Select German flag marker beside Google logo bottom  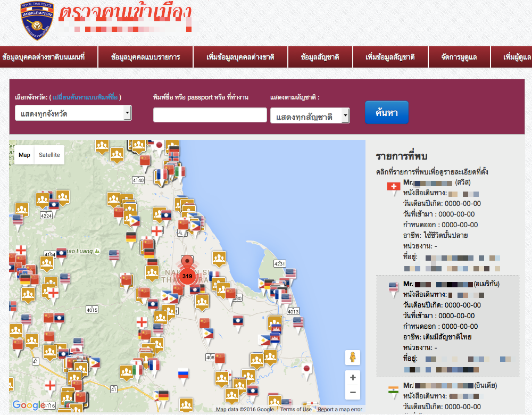tap(163, 398)
